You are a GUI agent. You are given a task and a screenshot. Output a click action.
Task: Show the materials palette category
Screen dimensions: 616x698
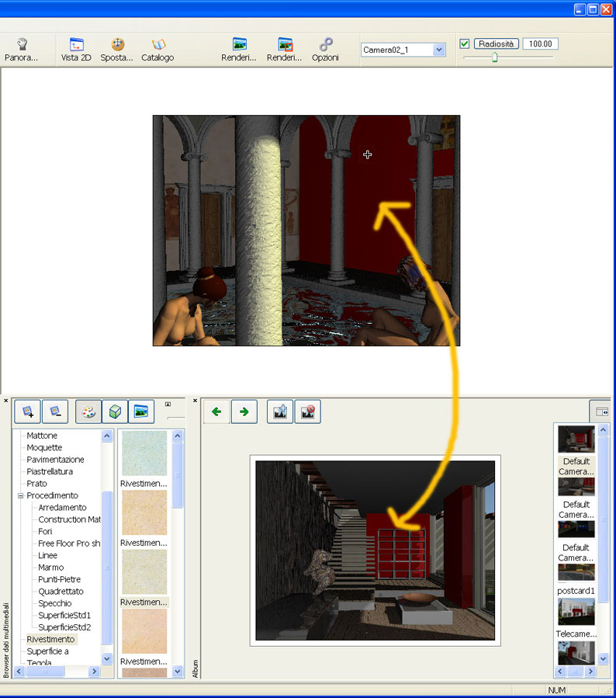click(x=88, y=412)
